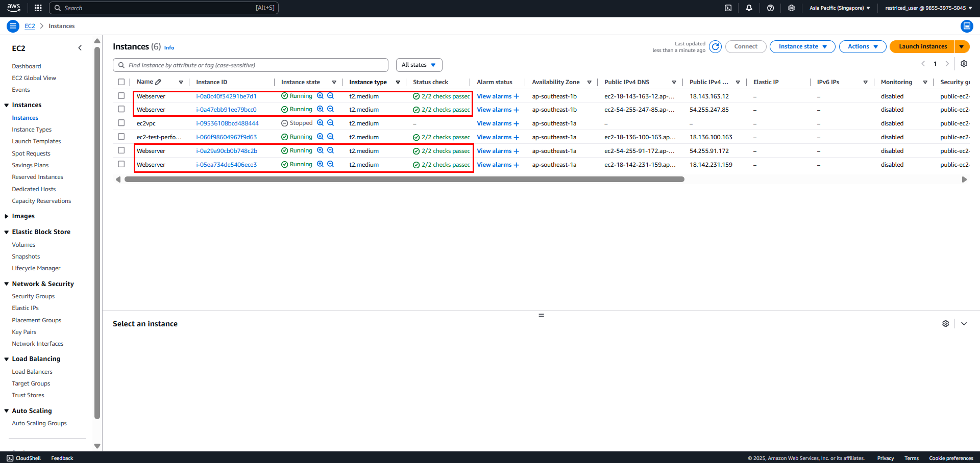This screenshot has width=980, height=463.
Task: Open the services grid menu
Action: 38,8
